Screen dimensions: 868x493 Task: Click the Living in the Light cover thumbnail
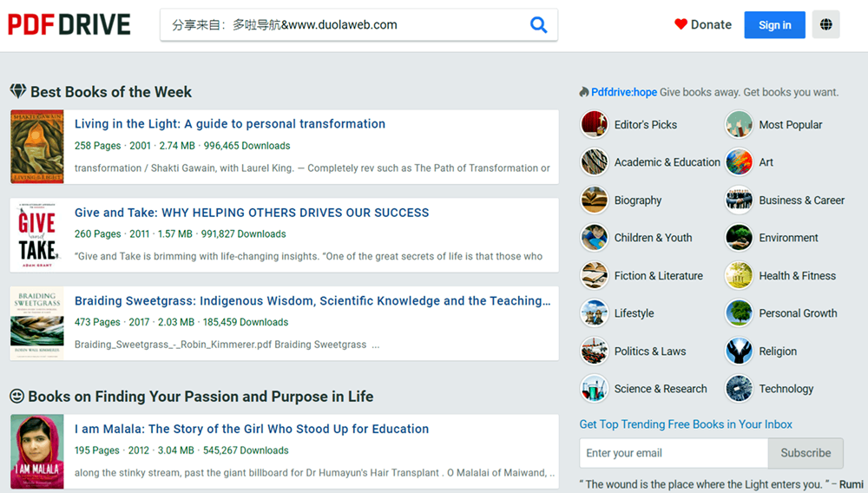(x=37, y=147)
